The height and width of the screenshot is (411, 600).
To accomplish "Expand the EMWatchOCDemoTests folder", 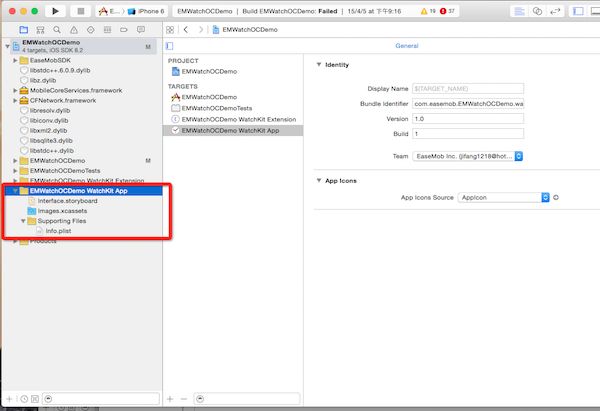I will tap(15, 170).
